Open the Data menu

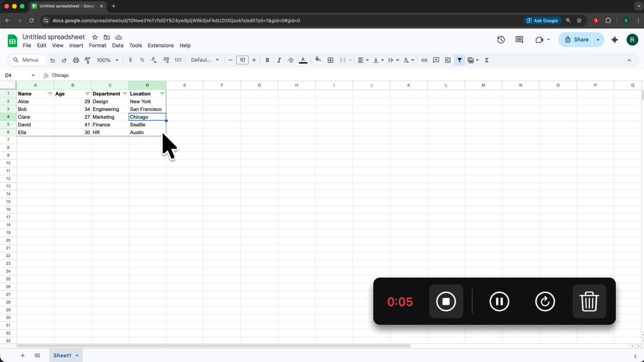117,46
